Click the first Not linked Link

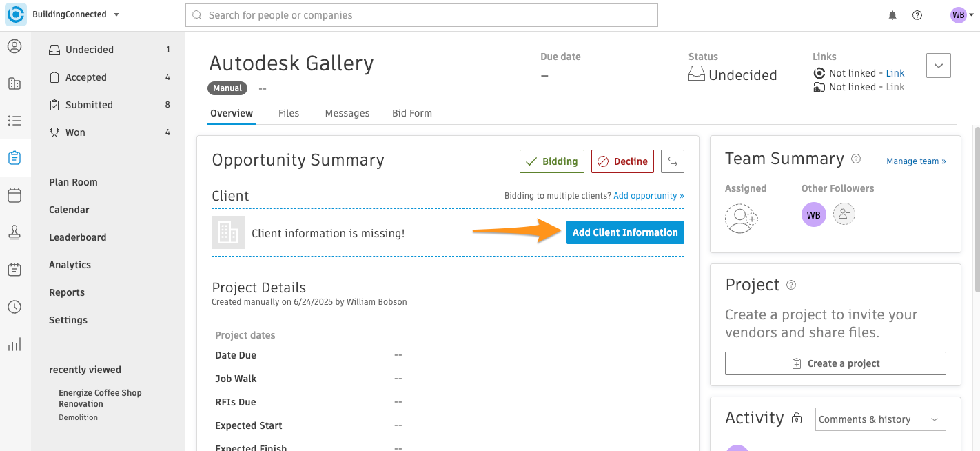coord(895,73)
